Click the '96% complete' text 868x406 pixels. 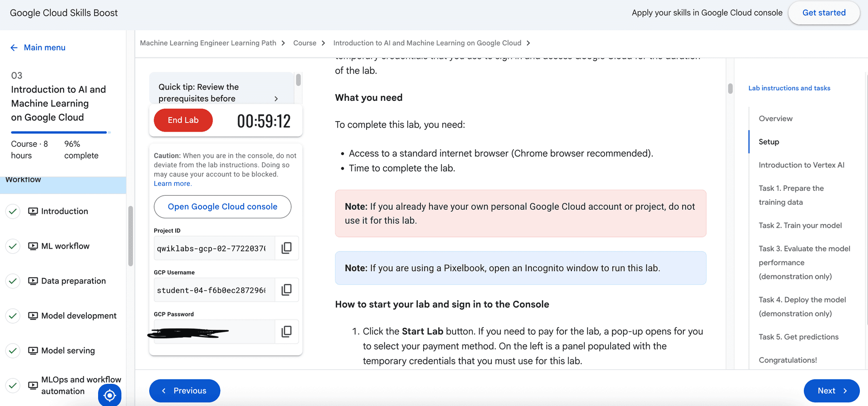(81, 150)
